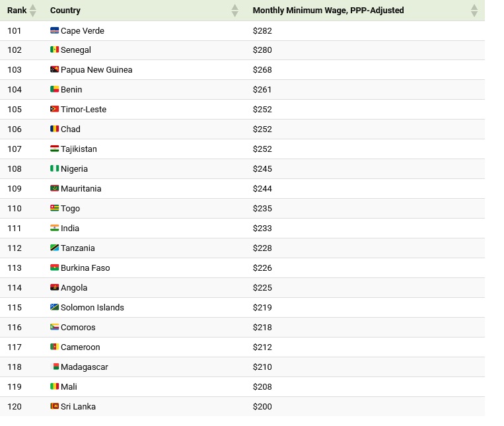Click the Rank column header text

pos(17,11)
